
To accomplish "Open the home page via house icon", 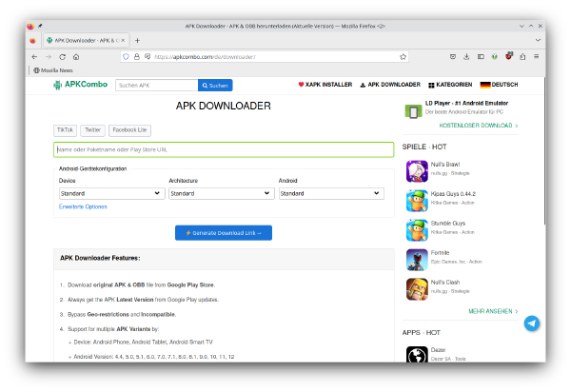I will tap(76, 57).
